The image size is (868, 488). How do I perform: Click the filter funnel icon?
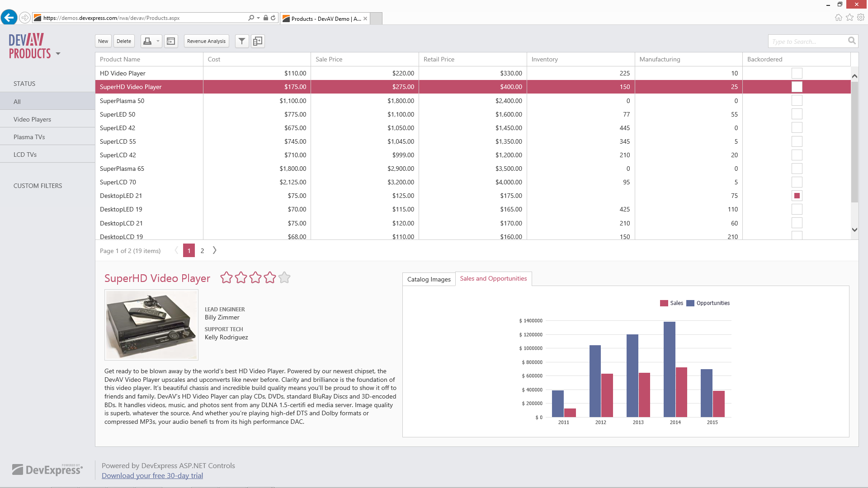coord(242,41)
